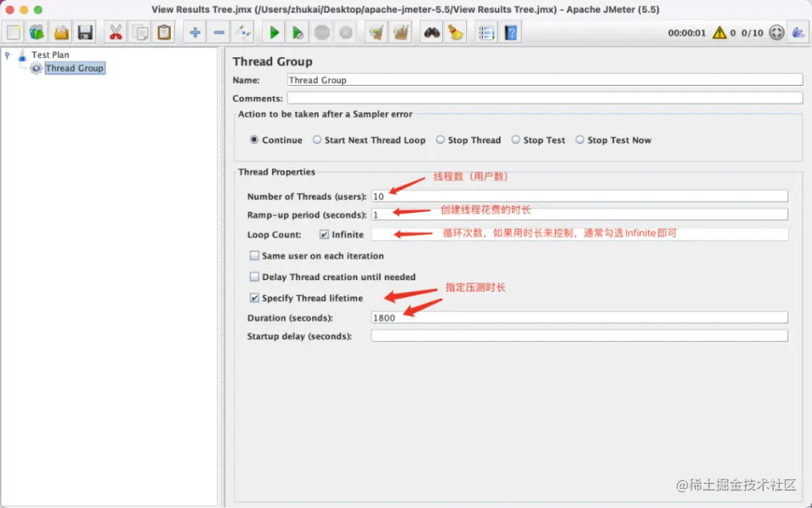Click the Clear All results icon
Image resolution: width=812 pixels, height=508 pixels.
(401, 32)
